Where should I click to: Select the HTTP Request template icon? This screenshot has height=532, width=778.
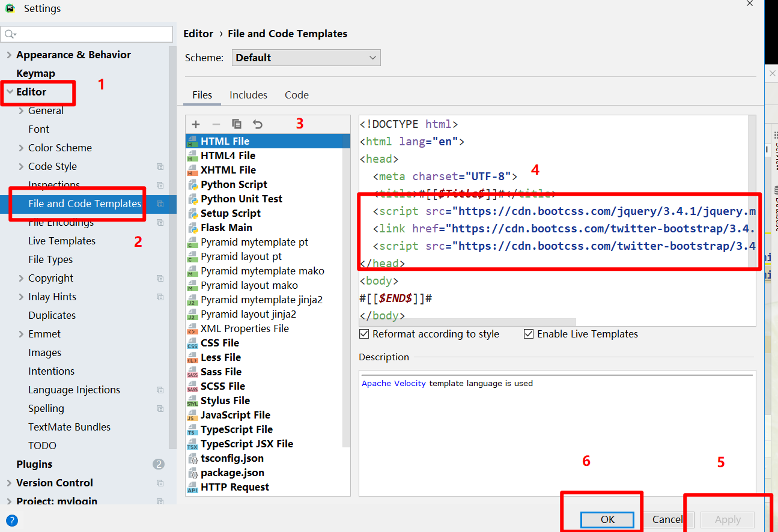click(193, 487)
